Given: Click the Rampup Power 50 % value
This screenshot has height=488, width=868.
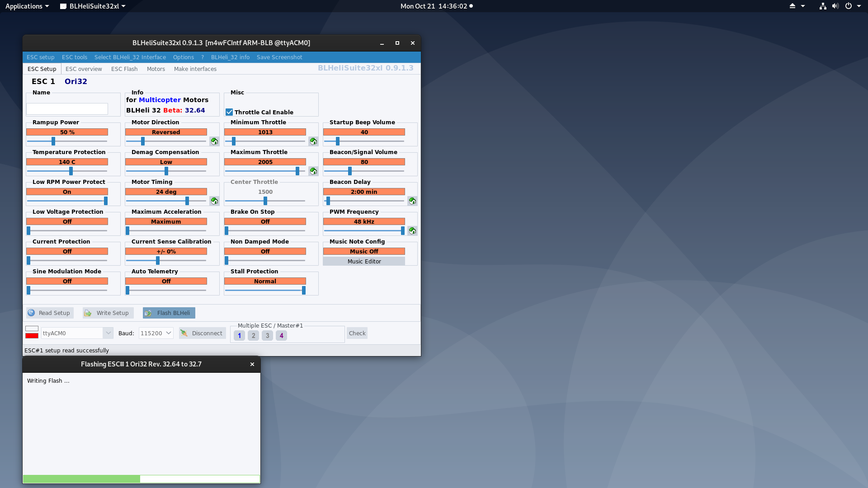Looking at the screenshot, I should [x=67, y=132].
